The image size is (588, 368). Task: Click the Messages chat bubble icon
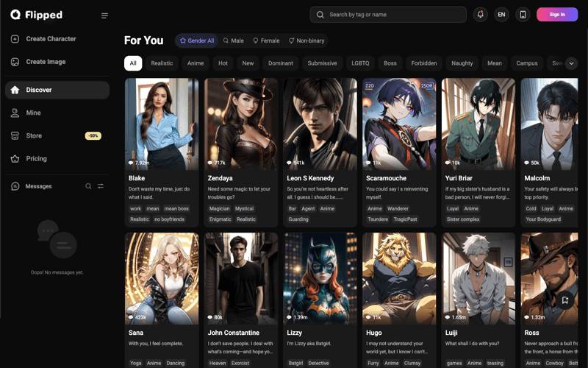click(15, 186)
